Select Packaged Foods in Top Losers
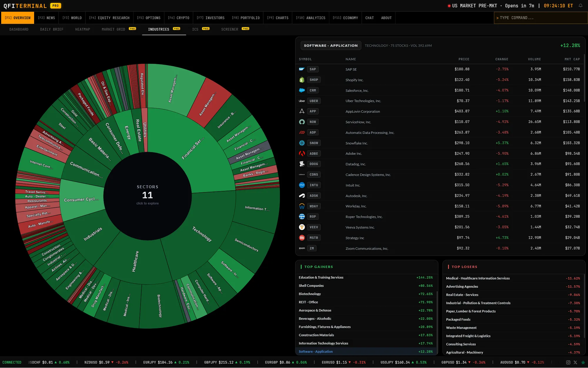Image resolution: width=588 pixels, height=368 pixels. (x=513, y=319)
